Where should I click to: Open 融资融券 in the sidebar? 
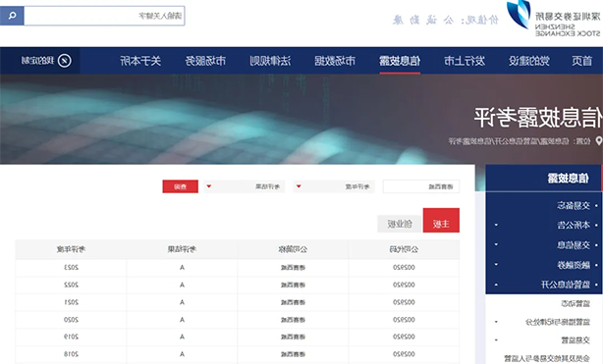(x=574, y=265)
